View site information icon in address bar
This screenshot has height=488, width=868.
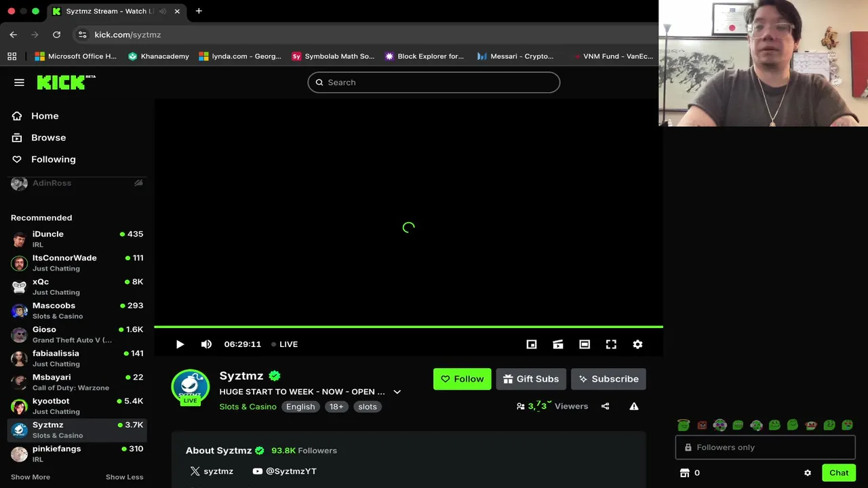point(82,35)
